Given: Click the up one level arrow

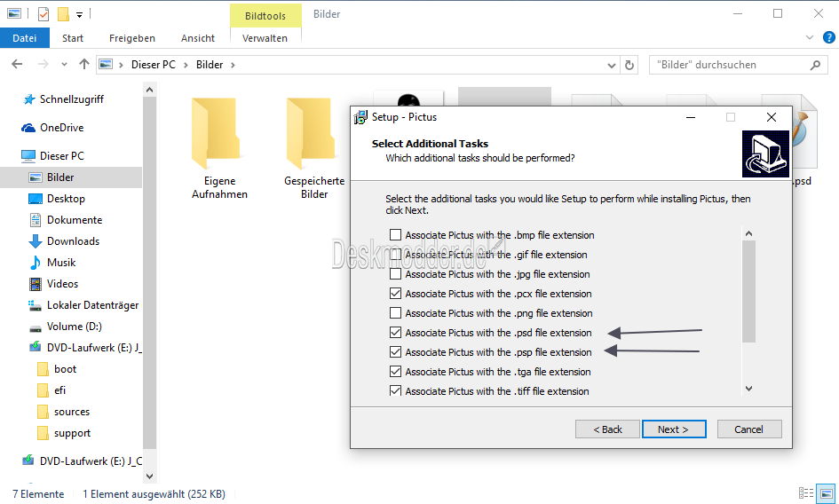Looking at the screenshot, I should point(84,65).
